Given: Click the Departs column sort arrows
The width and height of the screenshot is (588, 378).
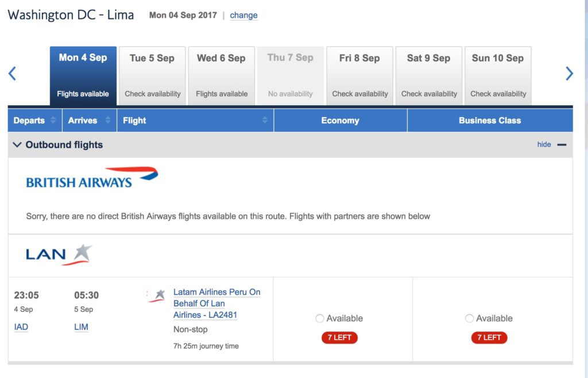Looking at the screenshot, I should pos(53,121).
